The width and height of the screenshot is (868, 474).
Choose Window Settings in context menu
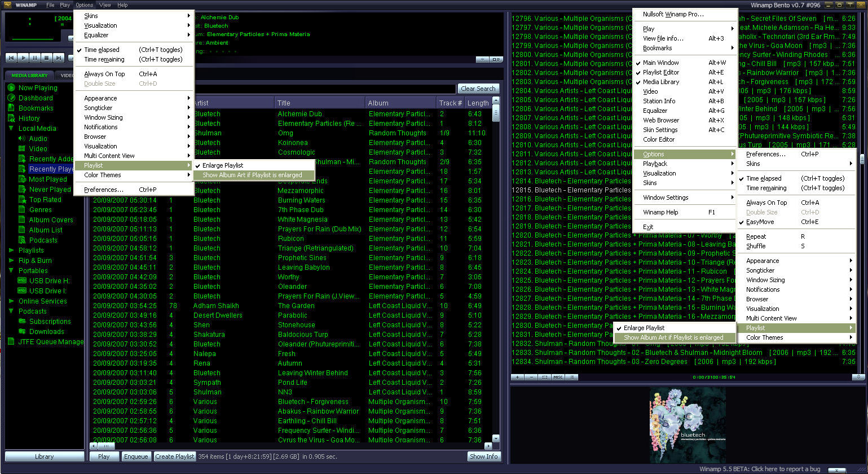685,197
